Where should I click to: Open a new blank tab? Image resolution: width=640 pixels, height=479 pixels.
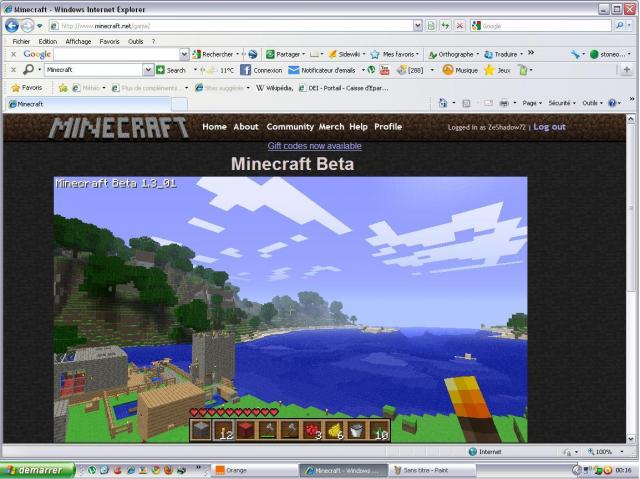(179, 104)
